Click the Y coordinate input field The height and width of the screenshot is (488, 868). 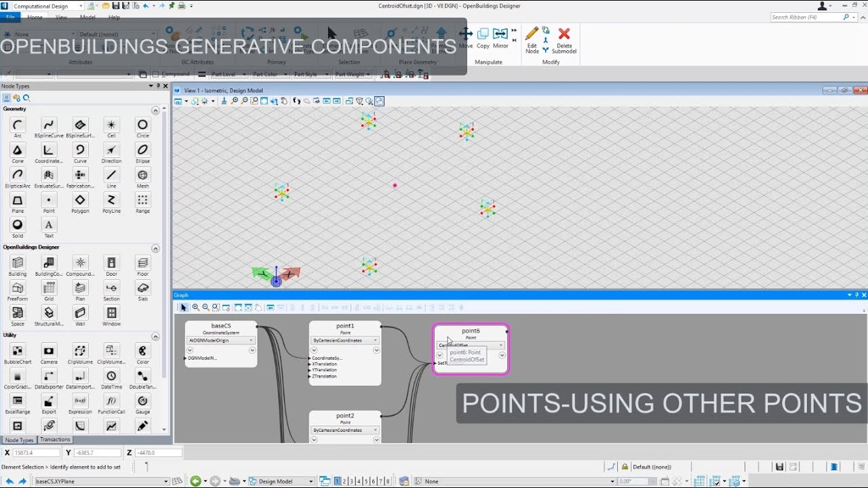point(97,453)
